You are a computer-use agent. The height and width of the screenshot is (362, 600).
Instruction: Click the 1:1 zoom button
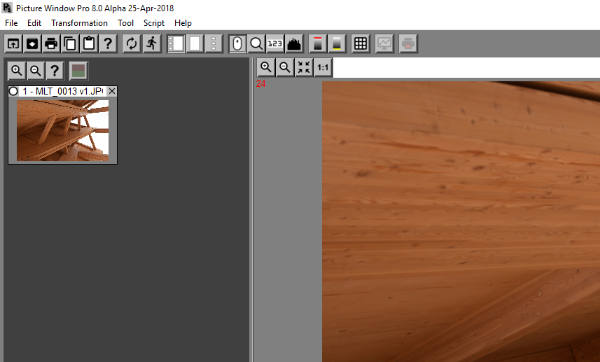click(323, 68)
